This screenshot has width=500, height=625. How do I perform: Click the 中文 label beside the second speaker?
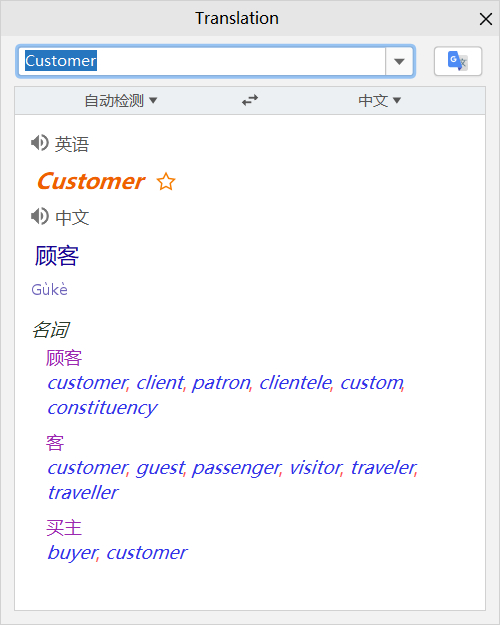(72, 217)
